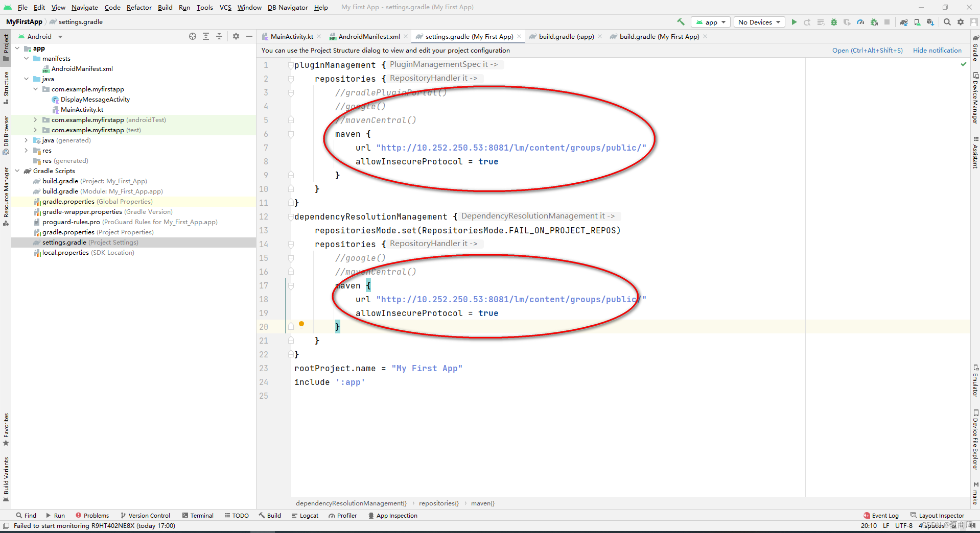The height and width of the screenshot is (533, 980).
Task: Open the DB Navigator menu
Action: click(288, 7)
